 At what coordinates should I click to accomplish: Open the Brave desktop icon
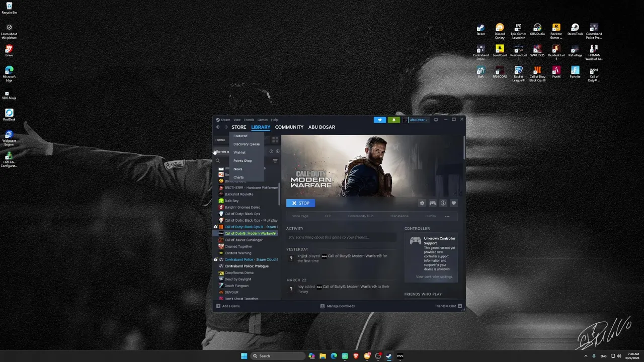click(x=9, y=51)
